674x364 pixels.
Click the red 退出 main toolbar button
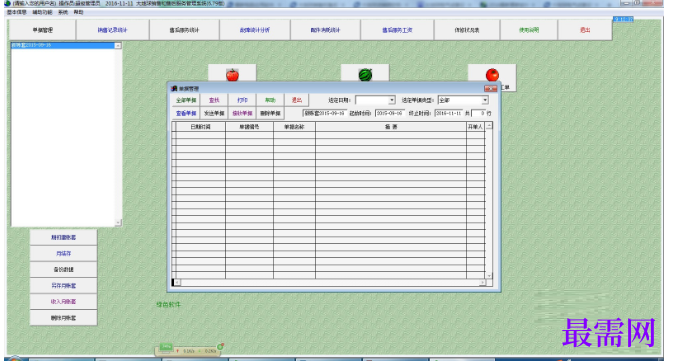[585, 30]
